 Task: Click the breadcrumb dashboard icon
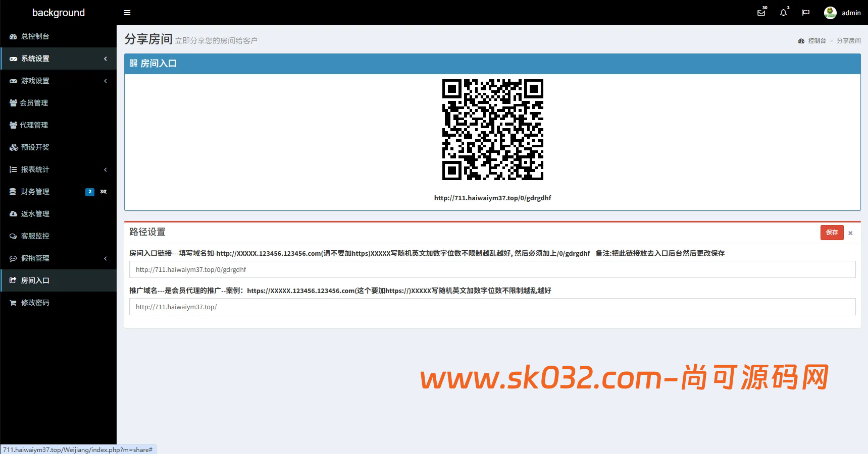pyautogui.click(x=801, y=41)
